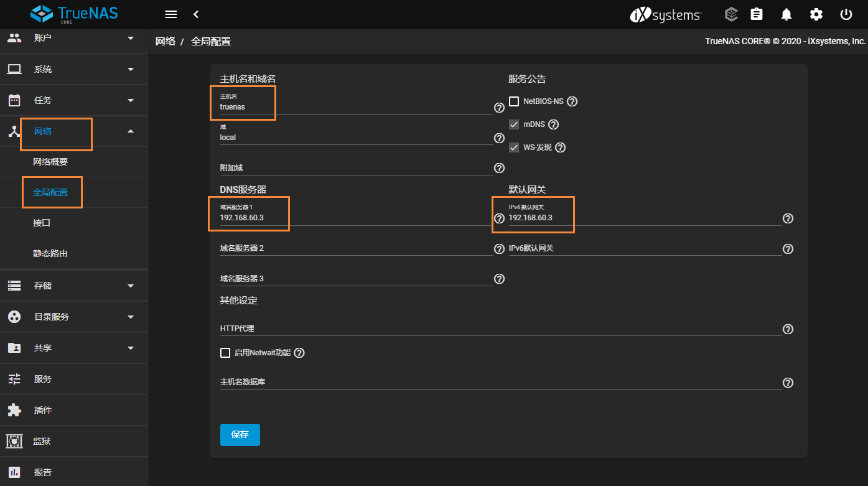
Task: Toggle the hamburger menu icon
Action: point(171,14)
